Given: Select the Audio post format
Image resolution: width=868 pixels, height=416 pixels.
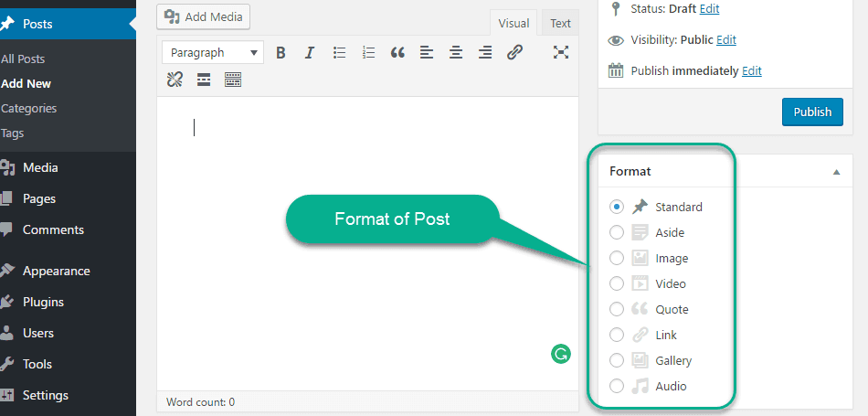Looking at the screenshot, I should [x=616, y=386].
